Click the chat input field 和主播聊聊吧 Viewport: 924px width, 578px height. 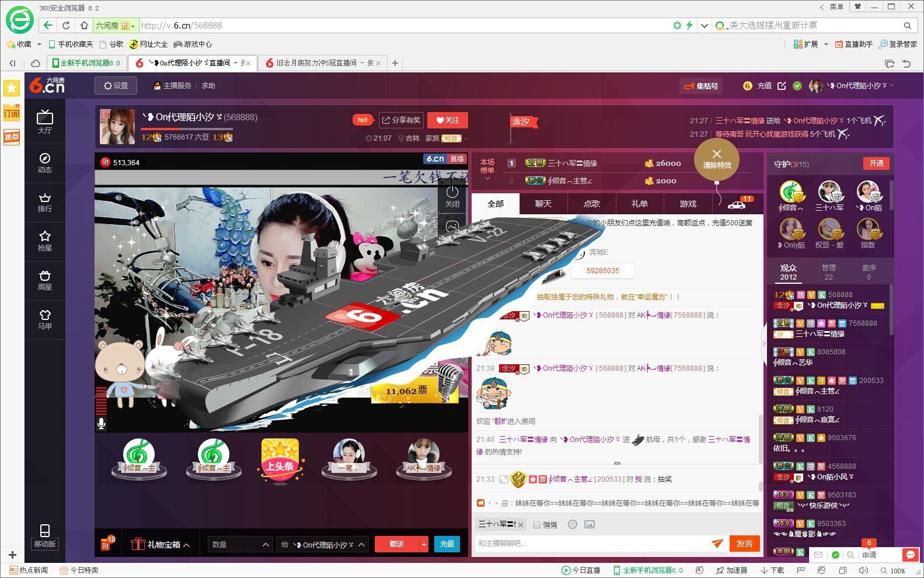[592, 544]
